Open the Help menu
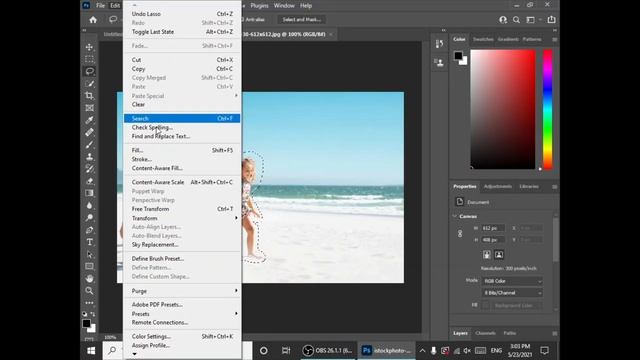 coord(306,6)
